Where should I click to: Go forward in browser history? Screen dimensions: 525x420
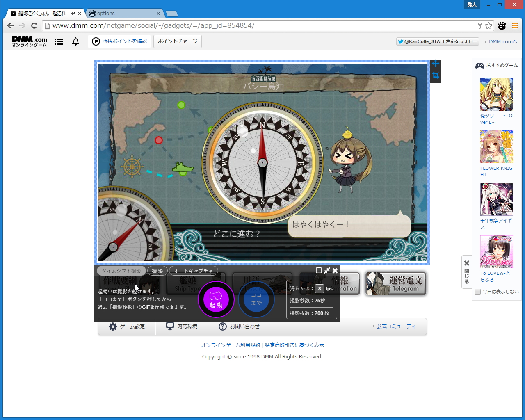(23, 25)
